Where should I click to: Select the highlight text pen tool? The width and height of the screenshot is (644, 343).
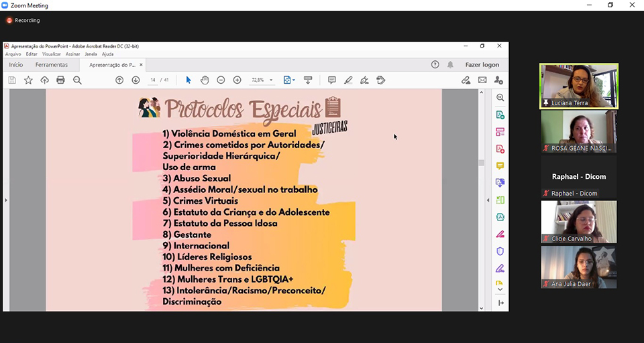[348, 80]
